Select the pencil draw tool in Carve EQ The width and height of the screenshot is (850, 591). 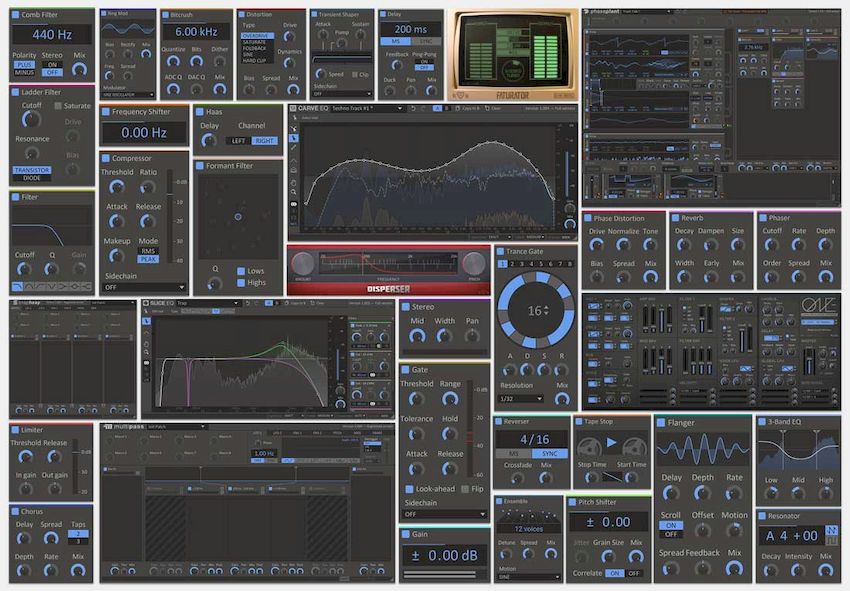click(294, 147)
